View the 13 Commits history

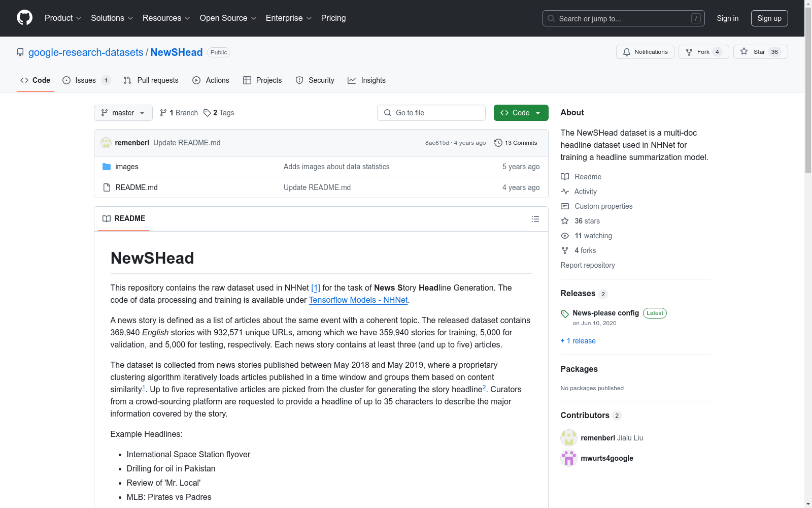tap(516, 143)
